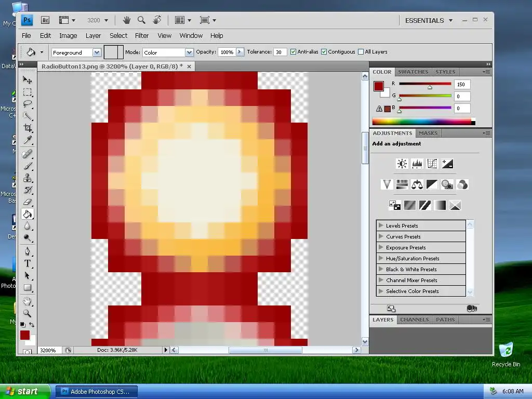Viewport: 532px width, 399px height.
Task: Toggle the Anti-alias checkbox
Action: click(294, 52)
